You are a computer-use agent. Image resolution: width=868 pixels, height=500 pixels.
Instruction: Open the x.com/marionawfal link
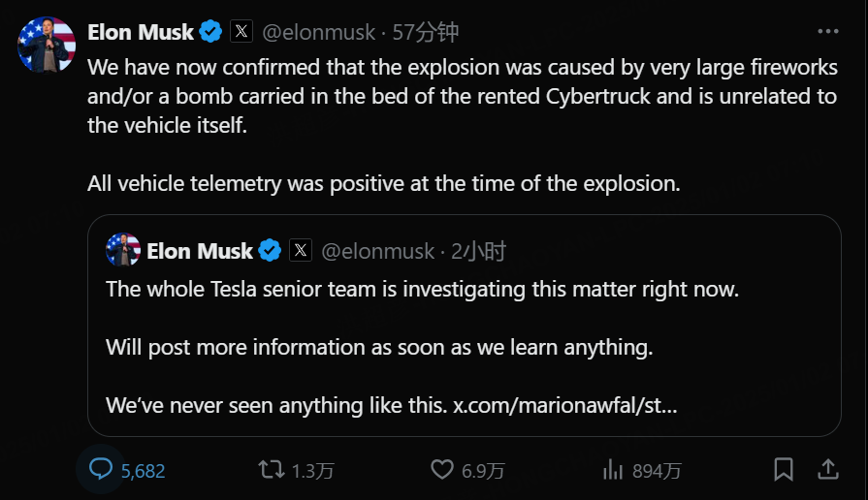(x=564, y=405)
